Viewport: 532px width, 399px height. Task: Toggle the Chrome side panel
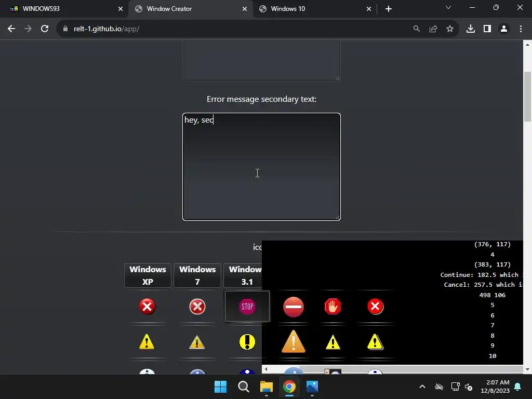coord(487,29)
